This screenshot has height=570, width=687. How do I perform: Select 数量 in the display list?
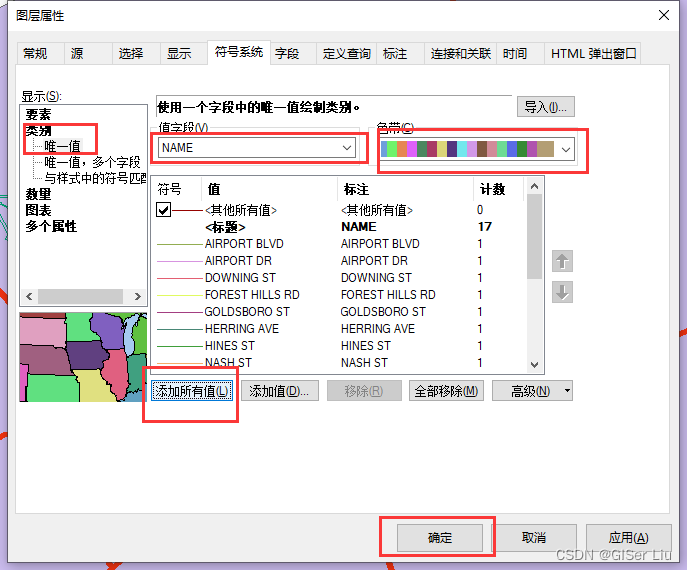(x=38, y=194)
